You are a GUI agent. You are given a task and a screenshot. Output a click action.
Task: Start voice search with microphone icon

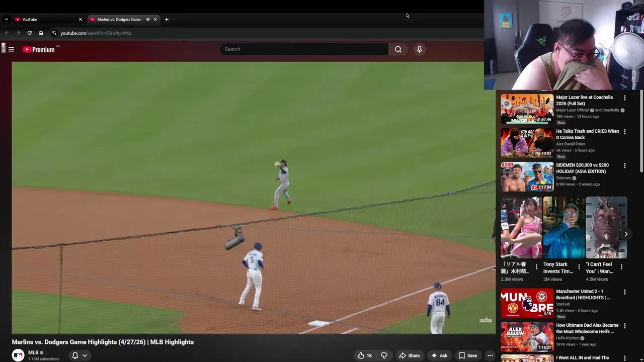click(419, 49)
